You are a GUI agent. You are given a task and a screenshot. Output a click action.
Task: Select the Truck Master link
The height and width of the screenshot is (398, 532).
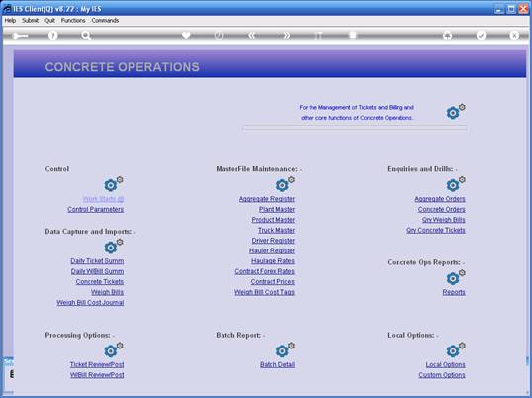tap(276, 230)
